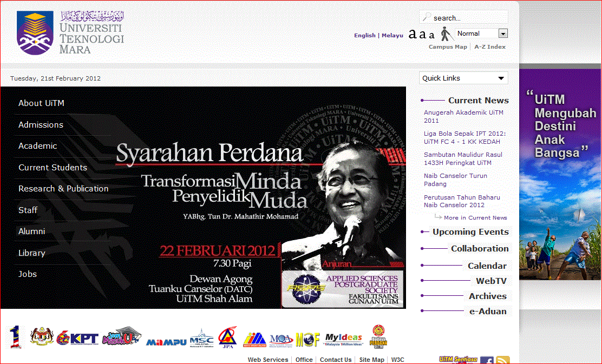
Task: Open the JPA logo link
Action: [x=228, y=337]
